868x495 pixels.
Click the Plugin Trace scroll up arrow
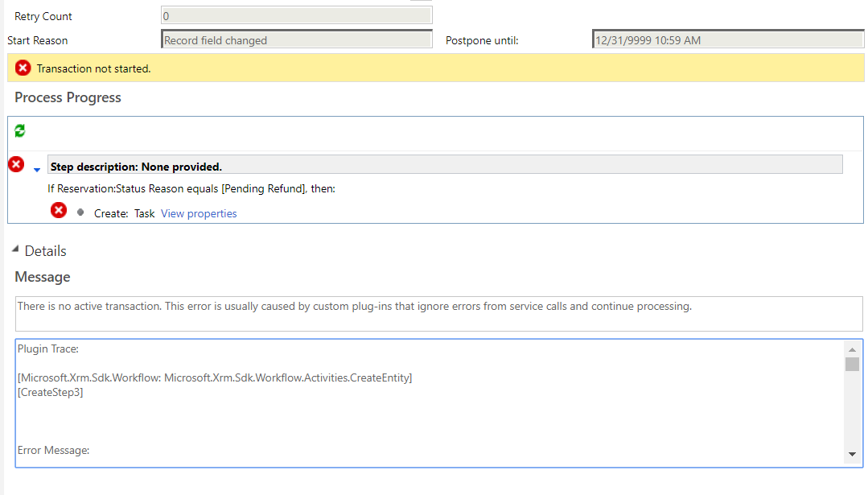852,350
